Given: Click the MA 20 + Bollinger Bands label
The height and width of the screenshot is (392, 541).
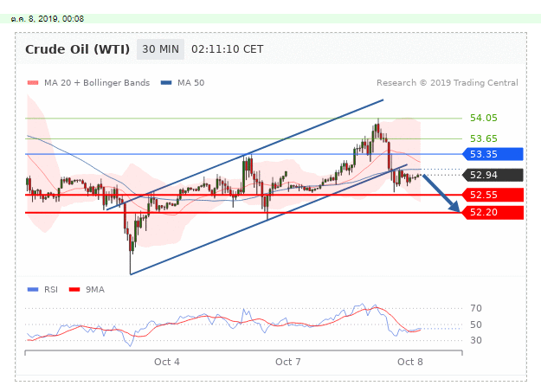Looking at the screenshot, I should click(x=97, y=83).
